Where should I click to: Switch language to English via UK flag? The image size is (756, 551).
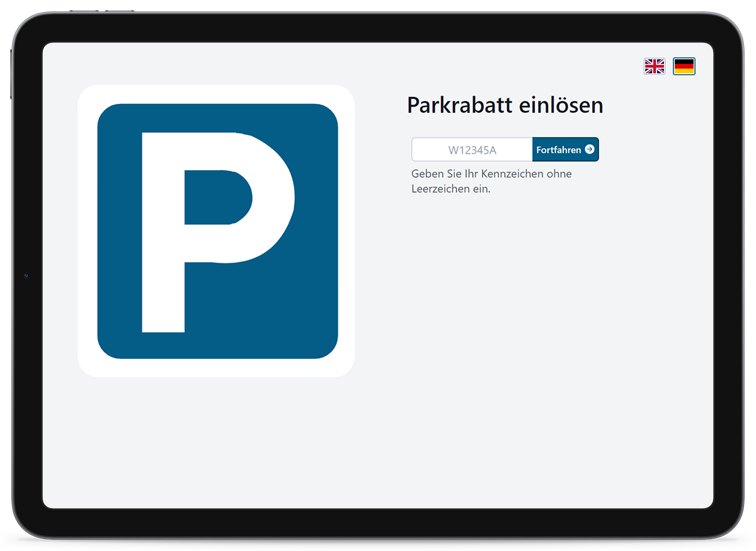click(x=654, y=66)
